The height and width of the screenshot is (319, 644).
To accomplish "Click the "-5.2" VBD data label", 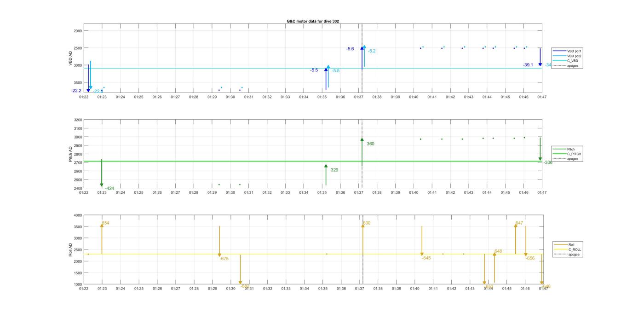I will click(x=372, y=51).
